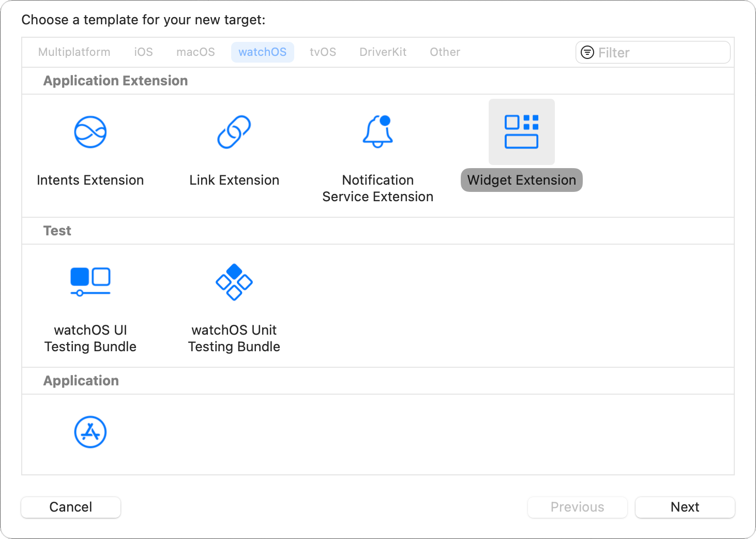Select the App template under Application

coord(90,432)
